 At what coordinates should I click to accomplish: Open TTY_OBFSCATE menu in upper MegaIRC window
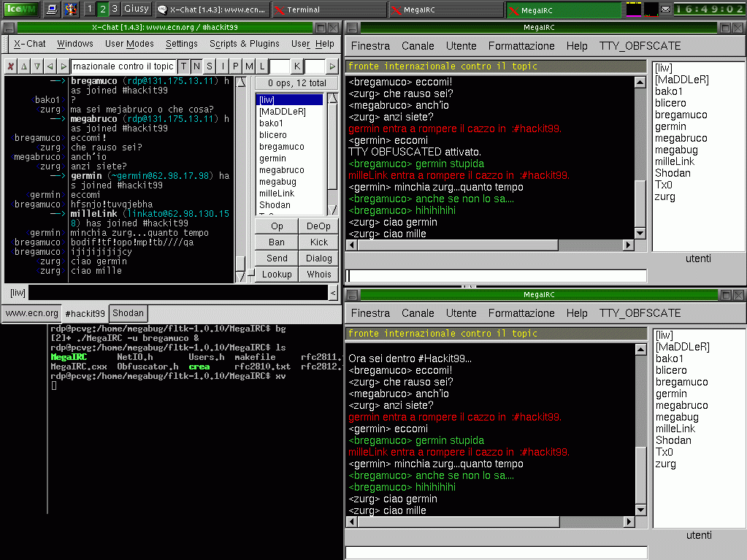point(640,46)
